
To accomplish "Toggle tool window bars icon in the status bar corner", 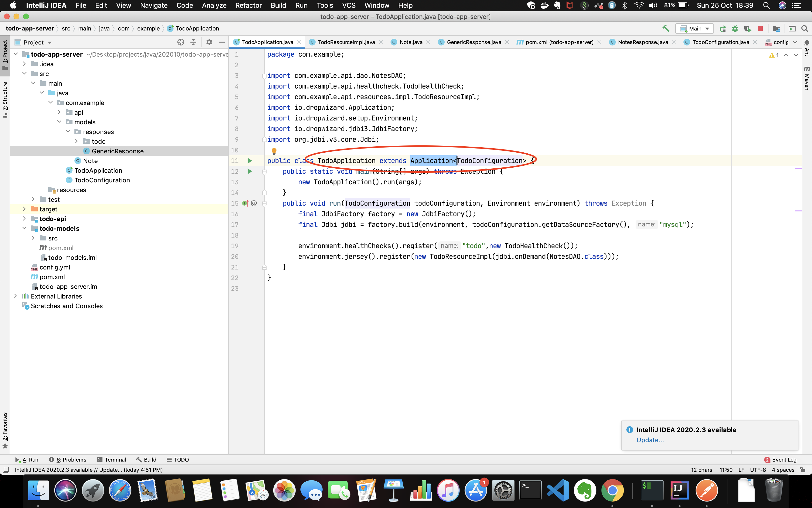I will tap(6, 470).
